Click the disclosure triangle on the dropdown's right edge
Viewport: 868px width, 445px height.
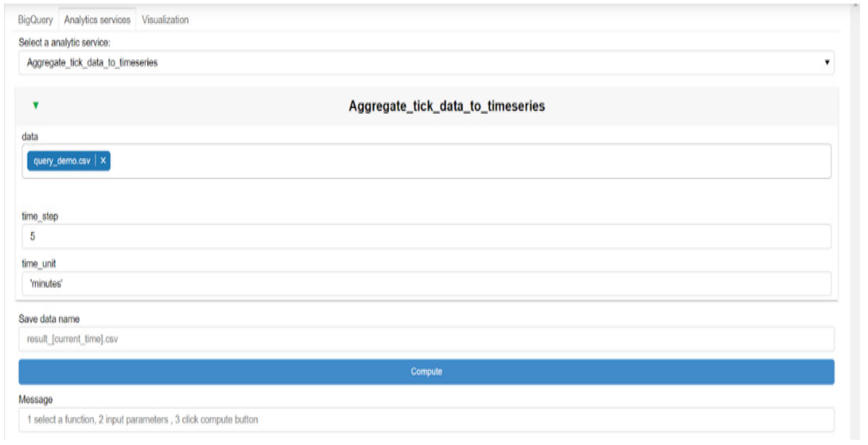[x=828, y=62]
